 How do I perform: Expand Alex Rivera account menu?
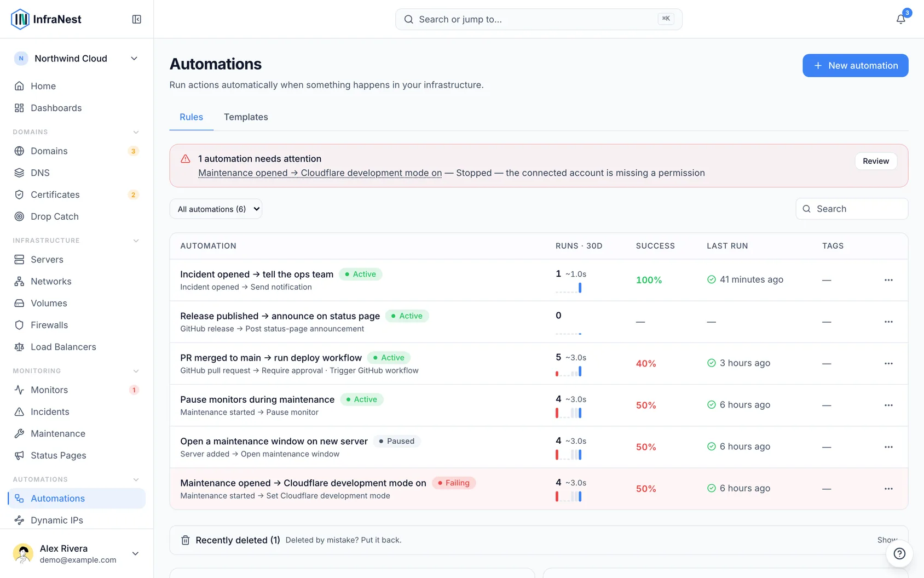coord(77,553)
